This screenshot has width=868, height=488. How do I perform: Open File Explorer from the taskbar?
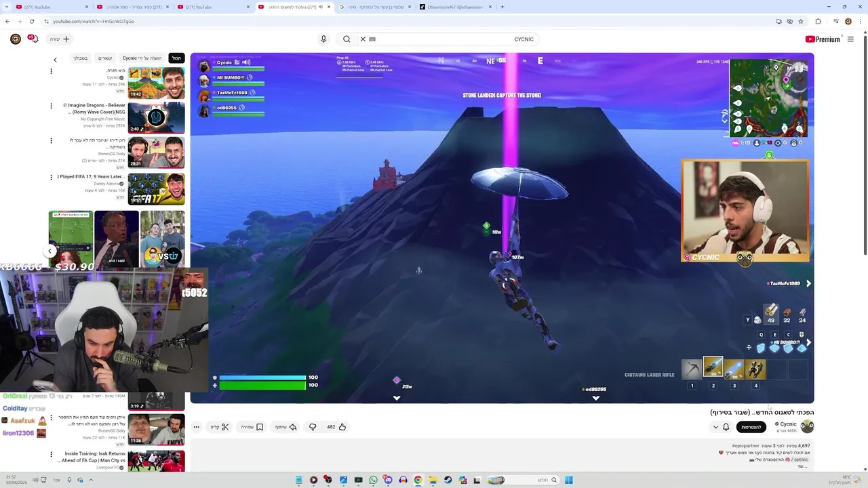click(433, 480)
